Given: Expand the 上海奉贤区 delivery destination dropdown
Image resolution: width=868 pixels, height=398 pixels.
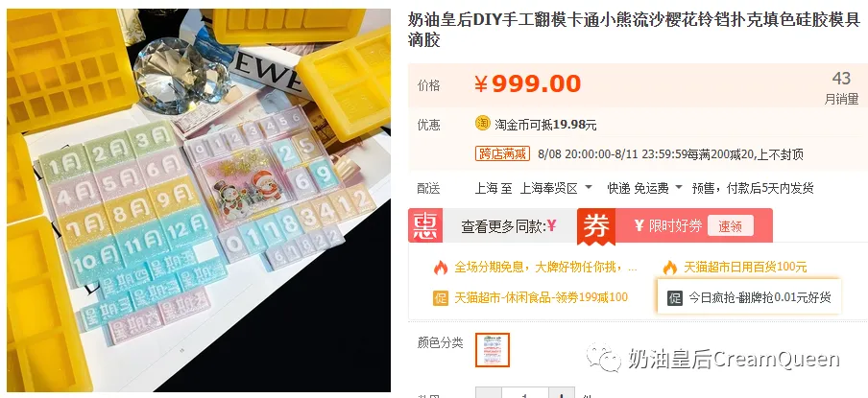Looking at the screenshot, I should pyautogui.click(x=589, y=188).
